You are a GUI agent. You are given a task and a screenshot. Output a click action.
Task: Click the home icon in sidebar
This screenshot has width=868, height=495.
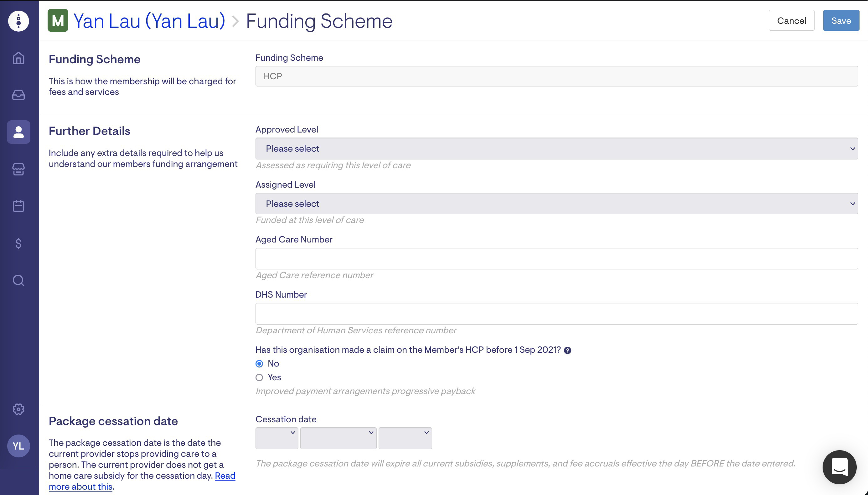tap(18, 58)
